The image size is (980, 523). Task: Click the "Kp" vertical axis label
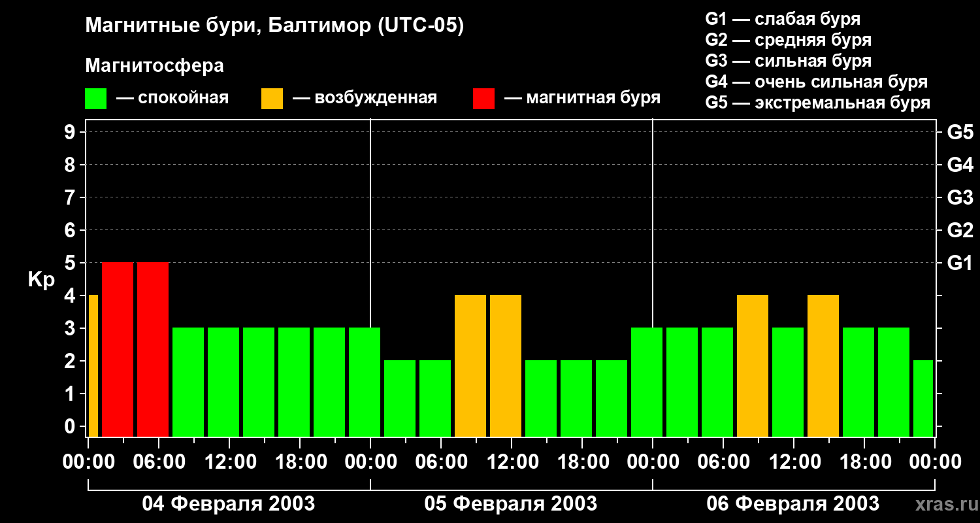pos(41,280)
